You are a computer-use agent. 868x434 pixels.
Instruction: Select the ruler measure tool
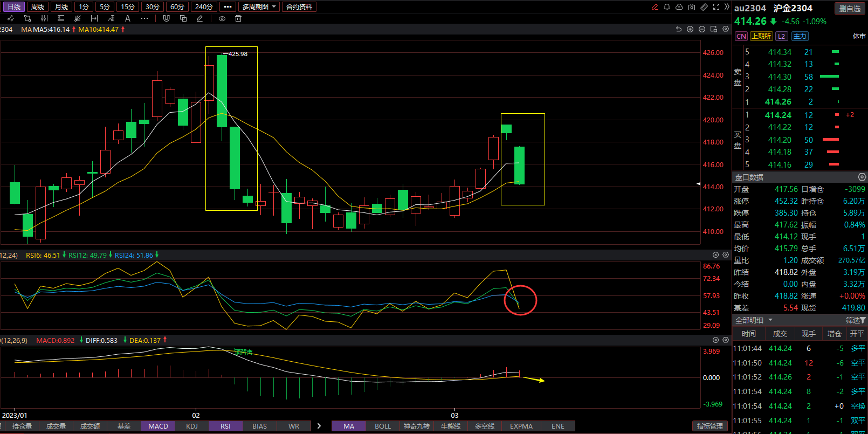(x=704, y=7)
